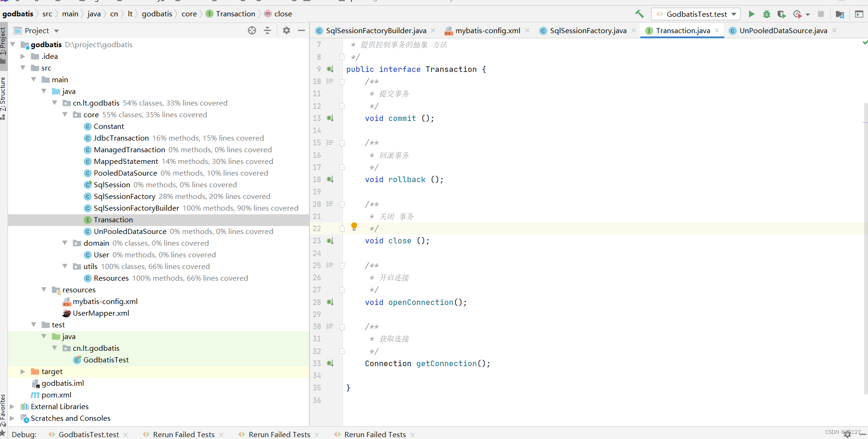868x439 pixels.
Task: Select JdbcTransaction class in tree
Action: (x=121, y=138)
